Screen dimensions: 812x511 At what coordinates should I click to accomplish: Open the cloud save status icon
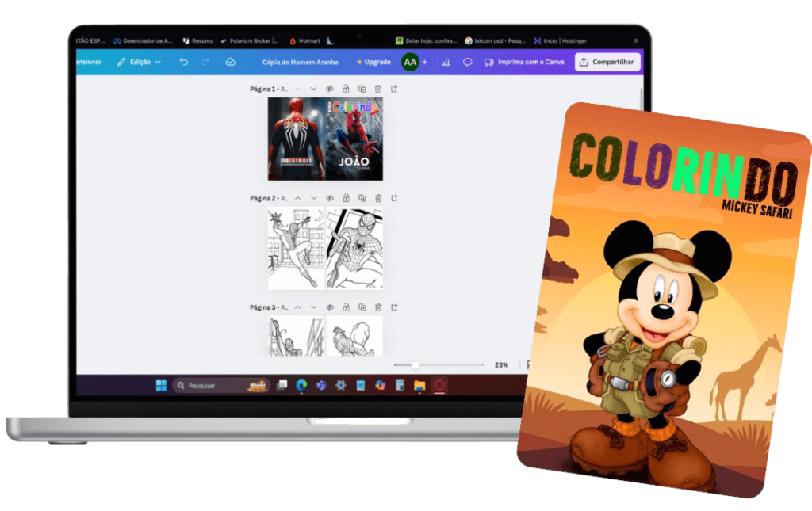(228, 61)
